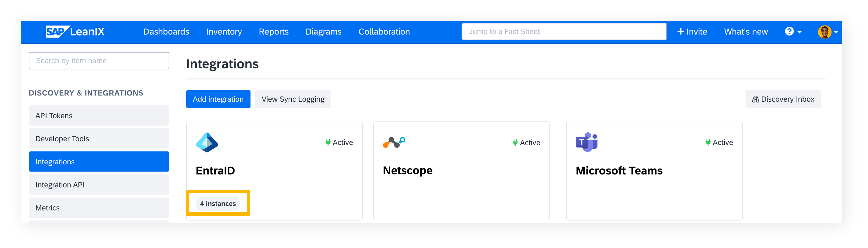
Task: Open API Tokens in the sidebar
Action: [x=99, y=115]
